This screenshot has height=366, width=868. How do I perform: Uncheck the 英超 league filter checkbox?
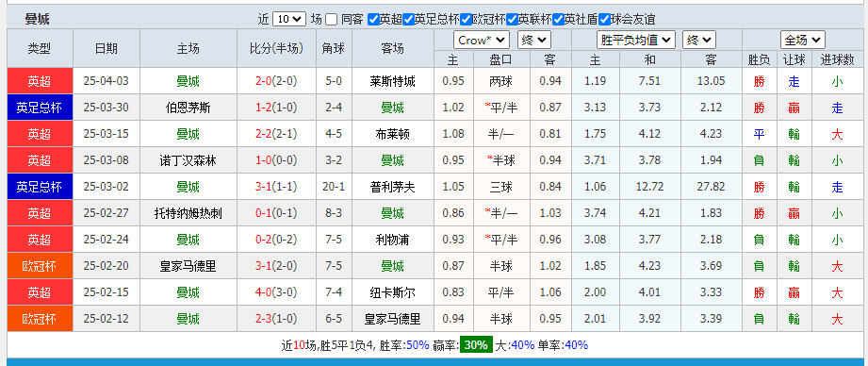coord(373,20)
